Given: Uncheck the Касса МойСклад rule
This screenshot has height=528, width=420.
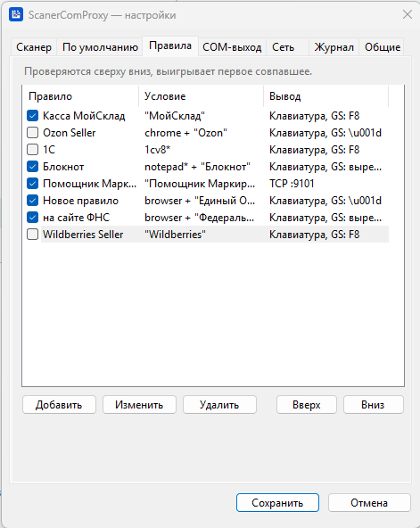Looking at the screenshot, I should point(32,116).
